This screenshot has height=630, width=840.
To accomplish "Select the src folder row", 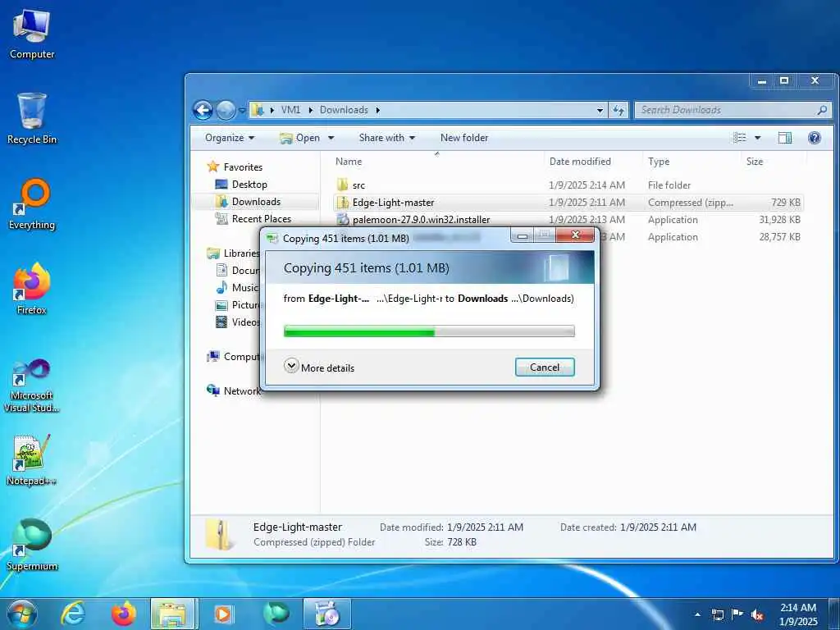I will pos(568,185).
